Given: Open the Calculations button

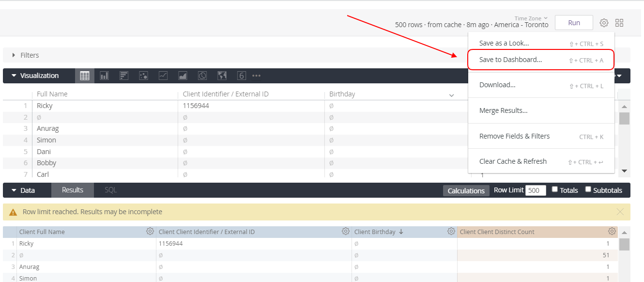Looking at the screenshot, I should [466, 190].
